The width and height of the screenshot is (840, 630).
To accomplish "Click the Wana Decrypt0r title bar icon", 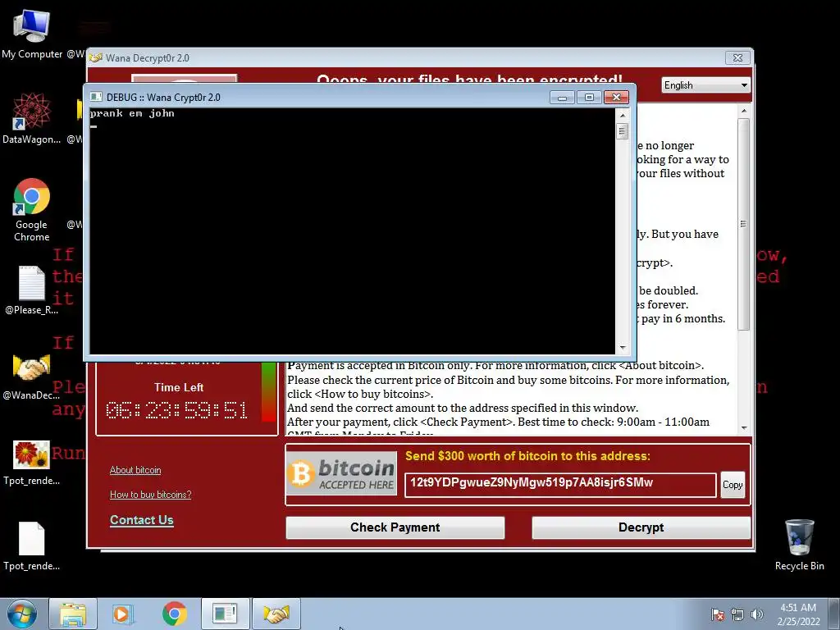I will click(96, 58).
